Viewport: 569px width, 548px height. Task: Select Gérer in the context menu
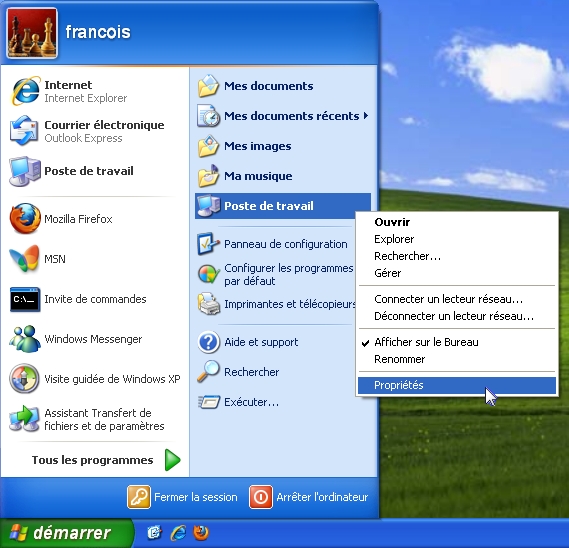point(457,273)
